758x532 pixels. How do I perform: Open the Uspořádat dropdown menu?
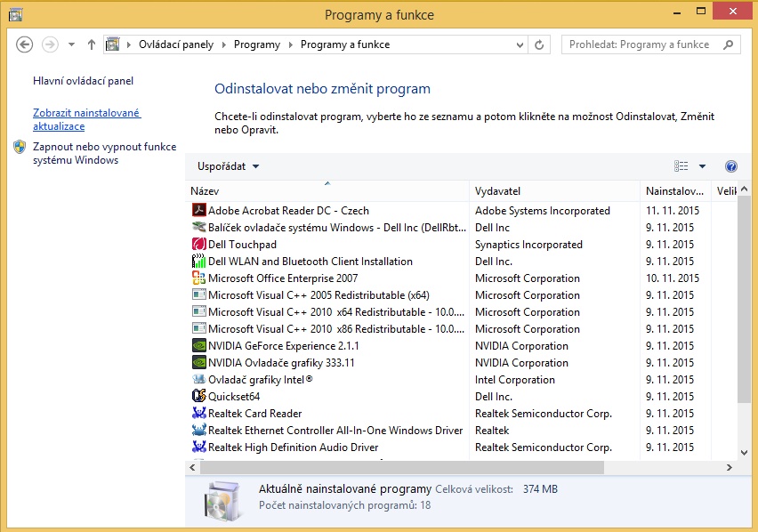229,166
